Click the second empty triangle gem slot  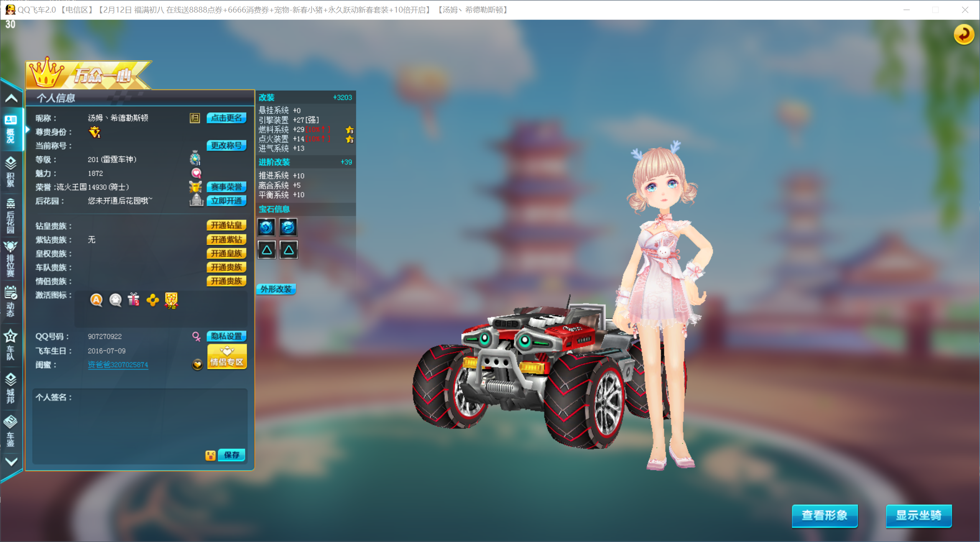tap(288, 250)
